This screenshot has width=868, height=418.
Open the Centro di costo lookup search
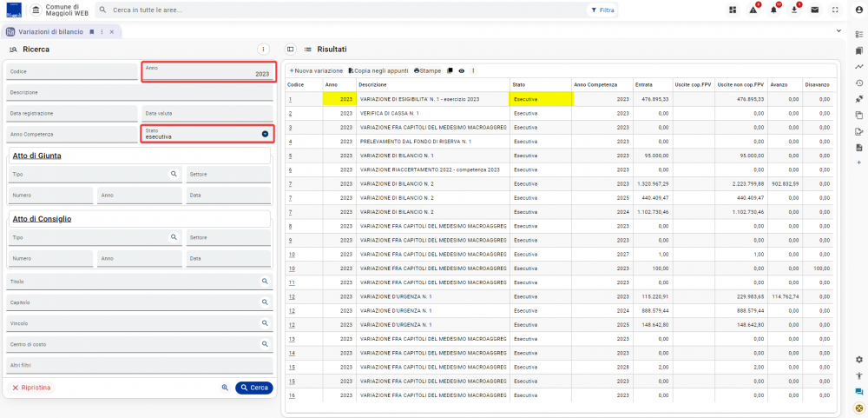click(x=265, y=344)
